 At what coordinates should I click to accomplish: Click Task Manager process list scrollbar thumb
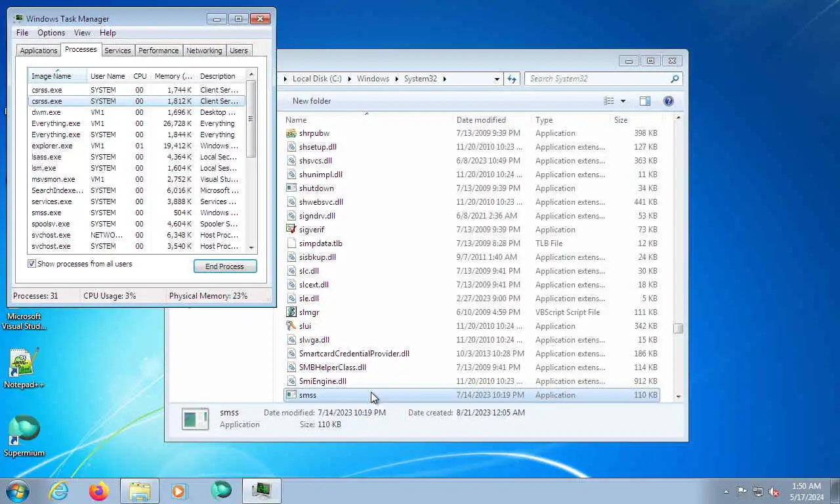point(251,118)
